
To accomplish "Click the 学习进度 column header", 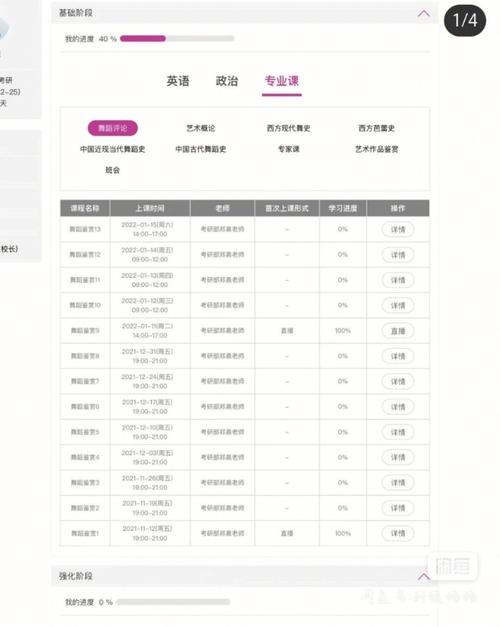I will 343,208.
